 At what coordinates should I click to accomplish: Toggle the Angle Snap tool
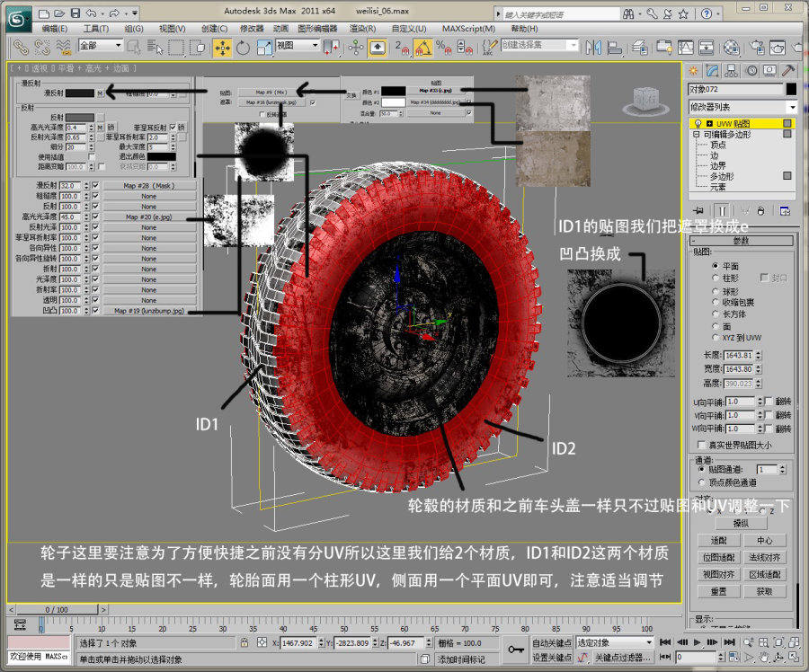(x=423, y=48)
